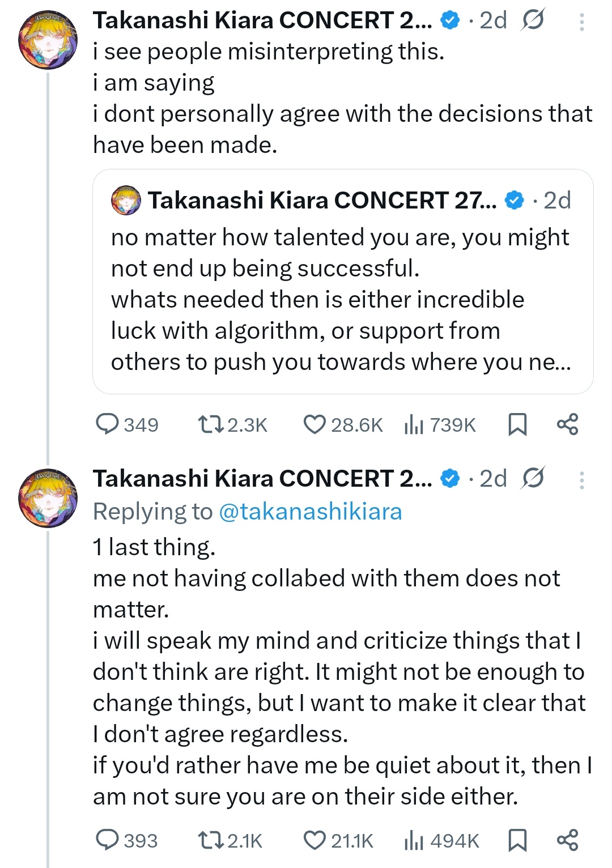Open the three-dot menu on the second tweet

point(581,480)
